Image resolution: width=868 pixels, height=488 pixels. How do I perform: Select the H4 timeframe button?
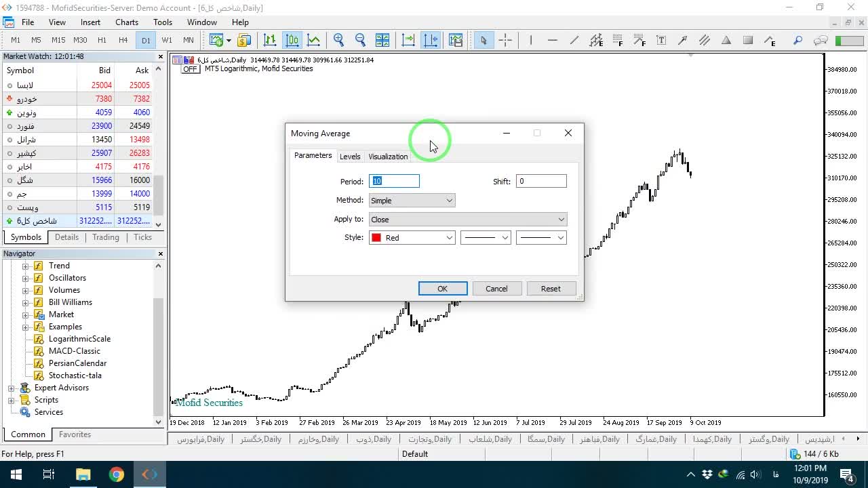pos(123,40)
